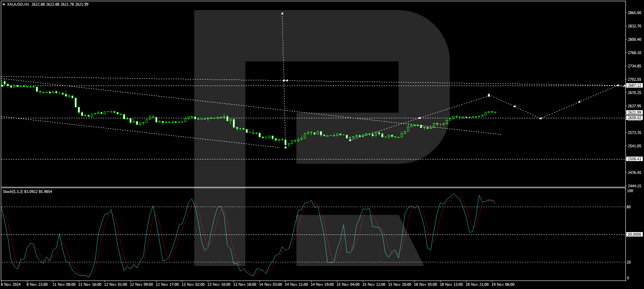This screenshot has width=644, height=289.
Task: Click the 2508.43 support level label
Action: coord(634,159)
